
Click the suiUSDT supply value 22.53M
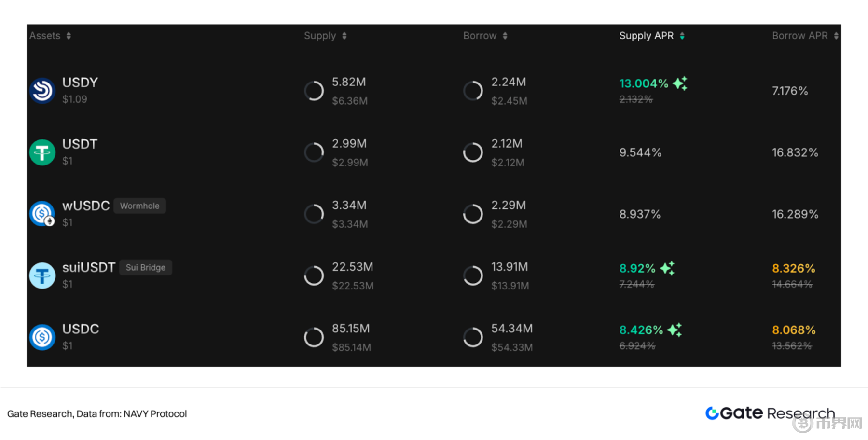(x=353, y=267)
